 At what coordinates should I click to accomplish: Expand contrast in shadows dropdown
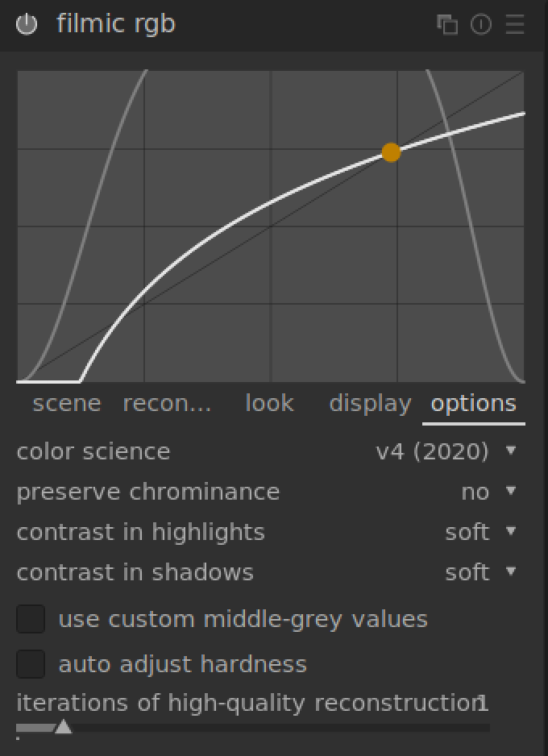coord(510,571)
